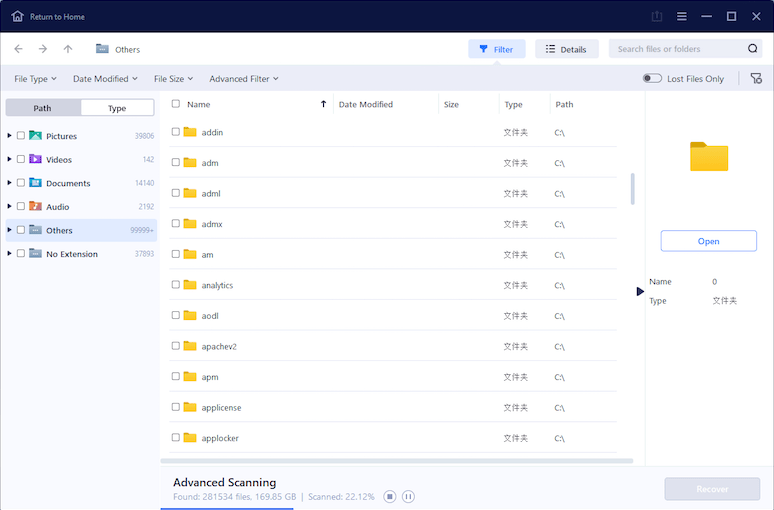The height and width of the screenshot is (510, 774).
Task: Click the Open button in preview pane
Action: [708, 241]
